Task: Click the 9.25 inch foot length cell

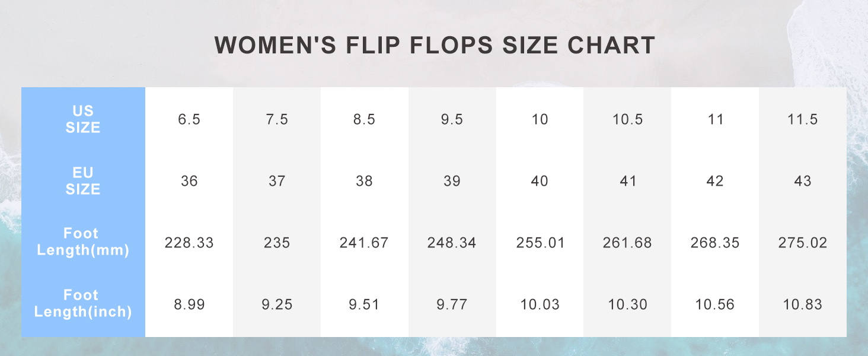Action: [277, 304]
